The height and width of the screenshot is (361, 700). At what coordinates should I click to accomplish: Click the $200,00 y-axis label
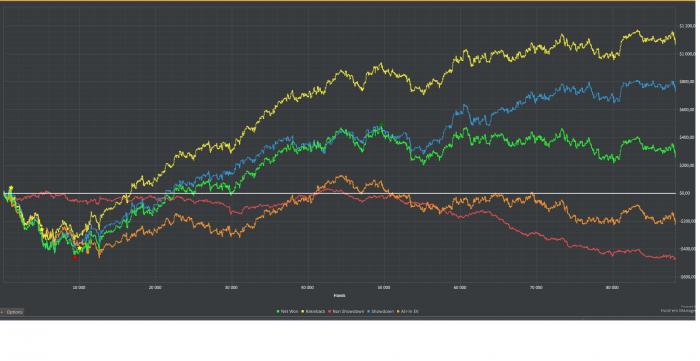click(x=687, y=166)
